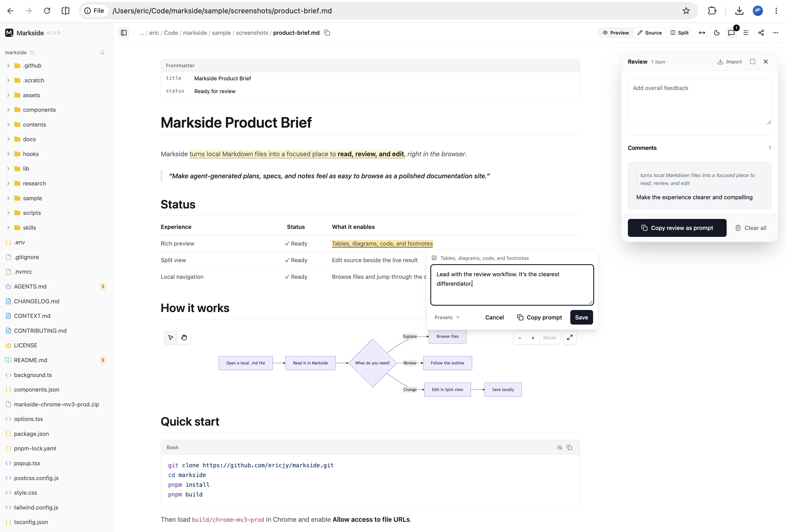Toggle the sidebar panel icon beside breadcrumbs
The height and width of the screenshot is (532, 786).
click(124, 33)
